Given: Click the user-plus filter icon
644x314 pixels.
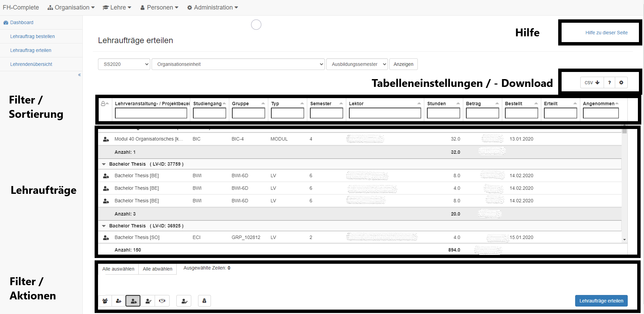Looking at the screenshot, I should [119, 301].
